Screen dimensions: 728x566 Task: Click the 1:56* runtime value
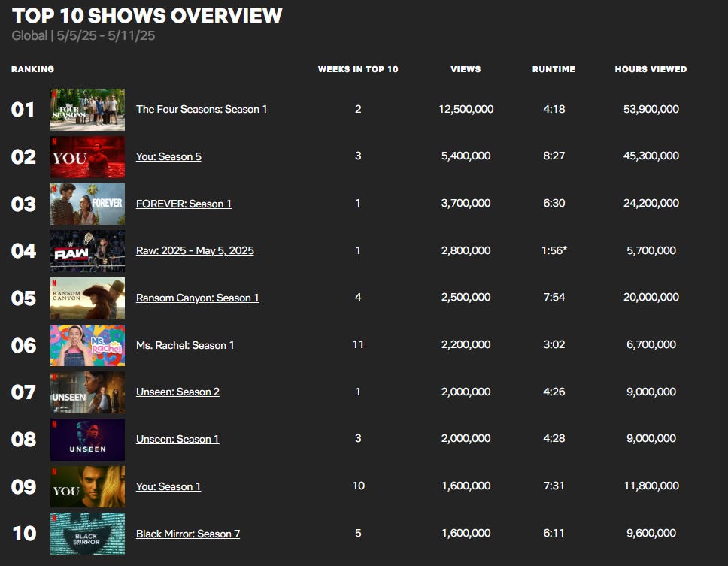pos(554,250)
